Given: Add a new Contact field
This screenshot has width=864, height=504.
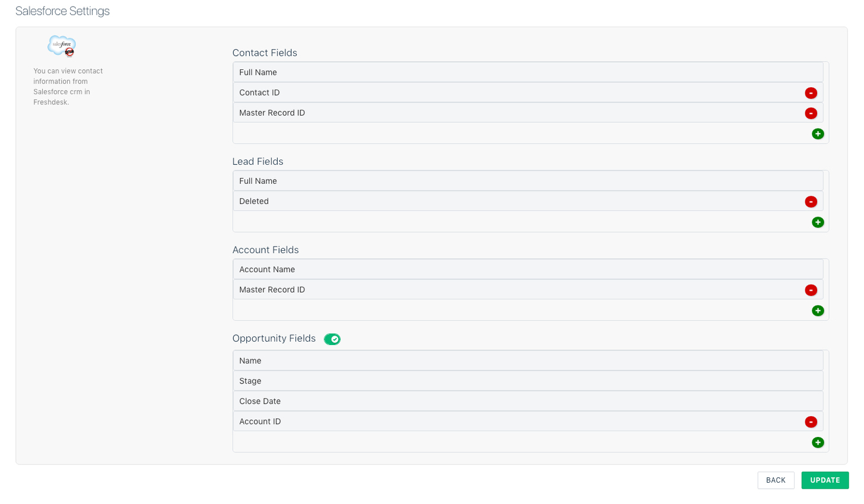Looking at the screenshot, I should [x=818, y=133].
